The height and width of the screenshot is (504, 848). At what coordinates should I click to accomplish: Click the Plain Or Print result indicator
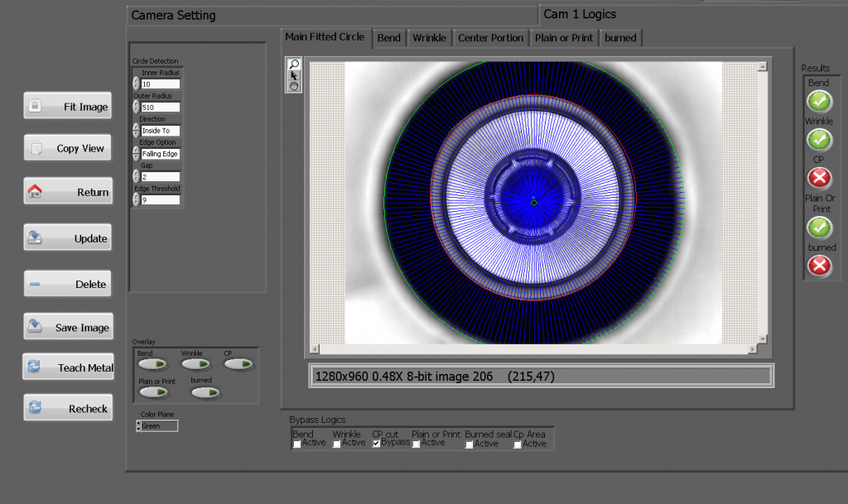coord(819,227)
